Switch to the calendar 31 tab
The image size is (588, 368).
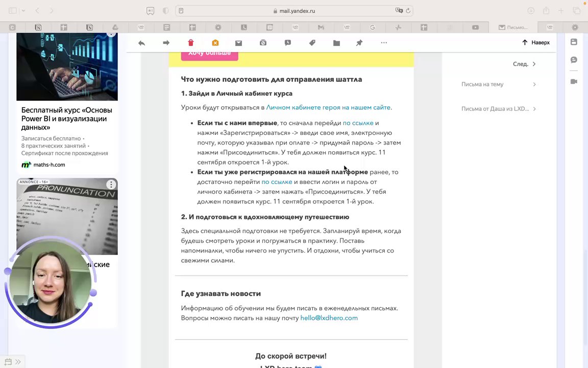(269, 27)
